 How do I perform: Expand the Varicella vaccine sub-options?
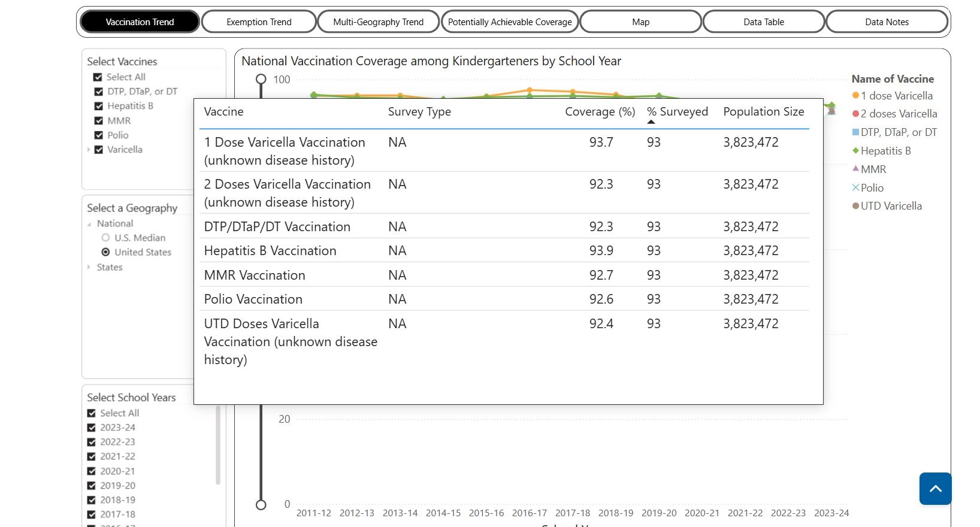[89, 150]
